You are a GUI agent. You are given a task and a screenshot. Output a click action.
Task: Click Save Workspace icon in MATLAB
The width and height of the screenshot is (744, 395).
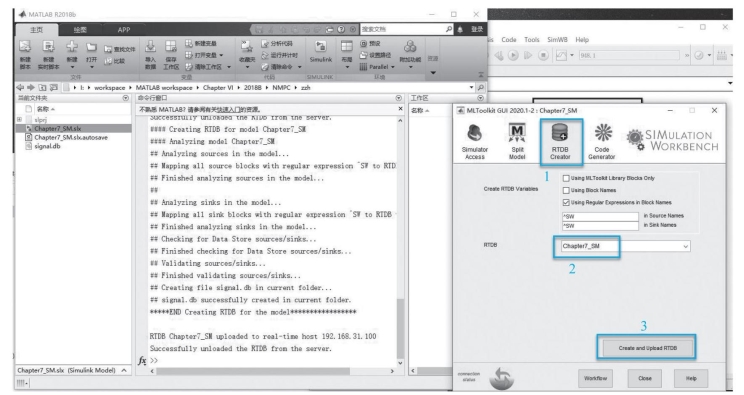click(171, 47)
